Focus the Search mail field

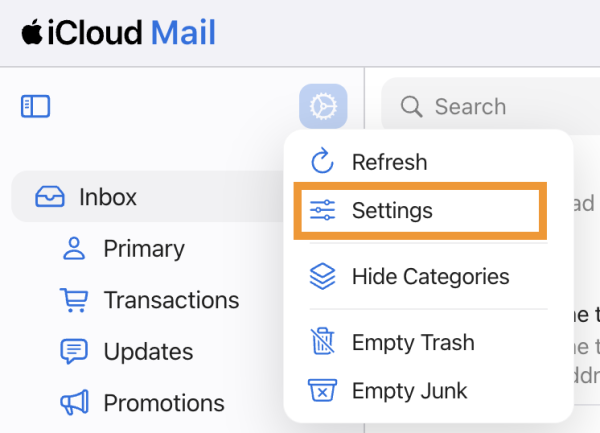point(491,106)
